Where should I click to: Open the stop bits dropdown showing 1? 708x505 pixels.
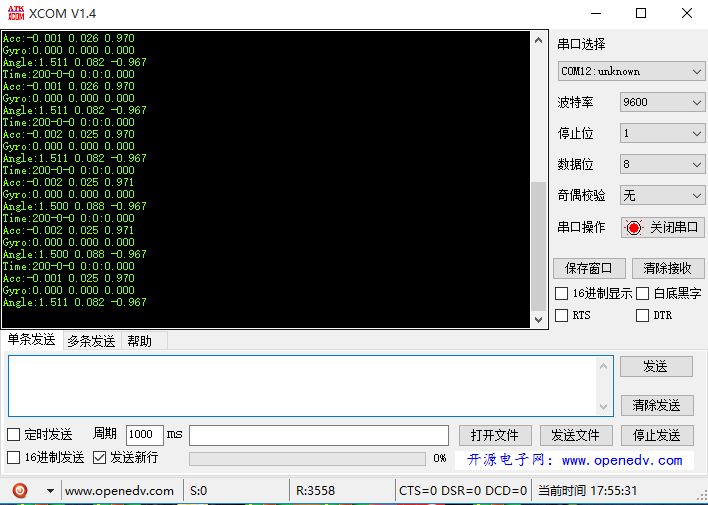[x=662, y=134]
